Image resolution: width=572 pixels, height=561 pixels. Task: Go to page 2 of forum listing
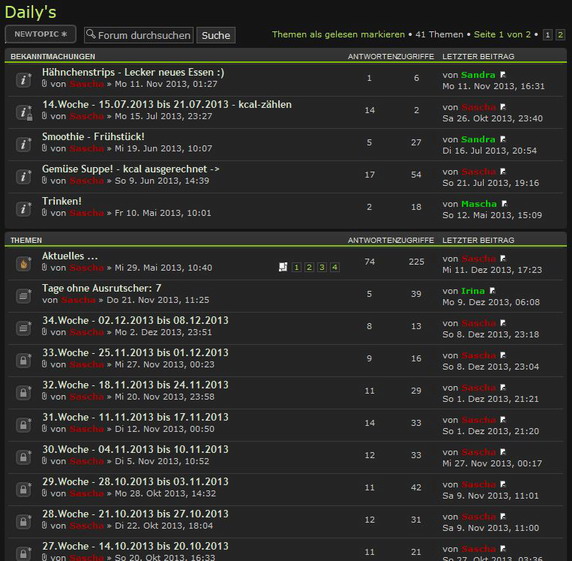coord(560,35)
